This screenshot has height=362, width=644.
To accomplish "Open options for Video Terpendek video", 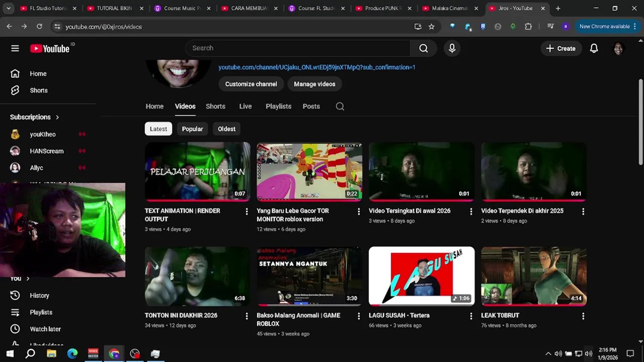I will pos(583,212).
